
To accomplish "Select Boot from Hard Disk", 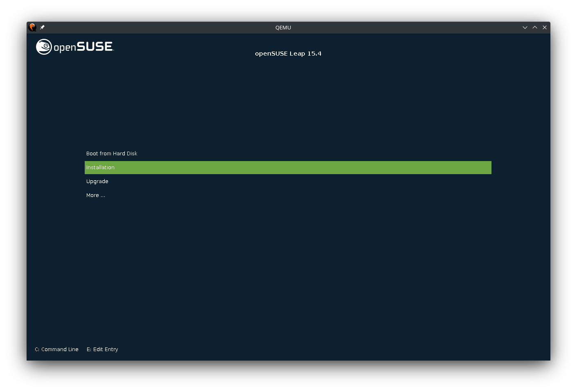I will [111, 153].
